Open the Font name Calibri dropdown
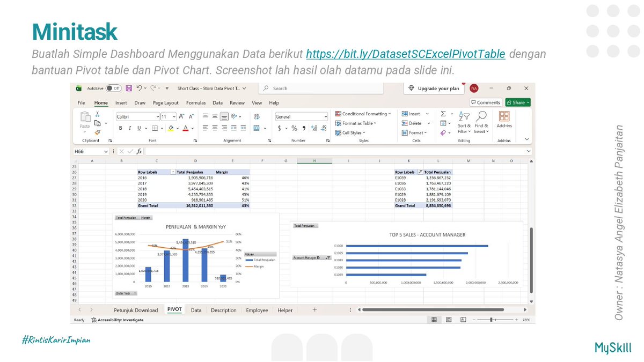Screen dimensions: 644x362 pos(138,116)
